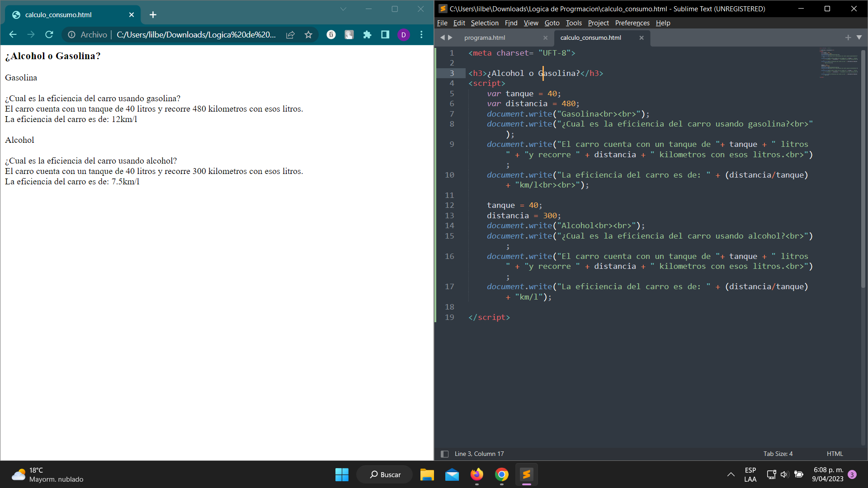Click Line 3, Column 17 status text
The width and height of the screenshot is (868, 488).
point(479,454)
